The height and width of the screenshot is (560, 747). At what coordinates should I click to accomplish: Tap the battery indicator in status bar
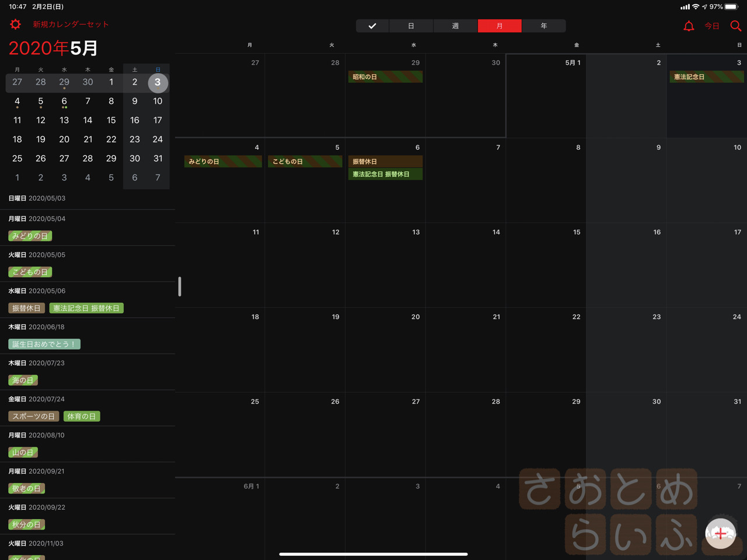coord(731,7)
